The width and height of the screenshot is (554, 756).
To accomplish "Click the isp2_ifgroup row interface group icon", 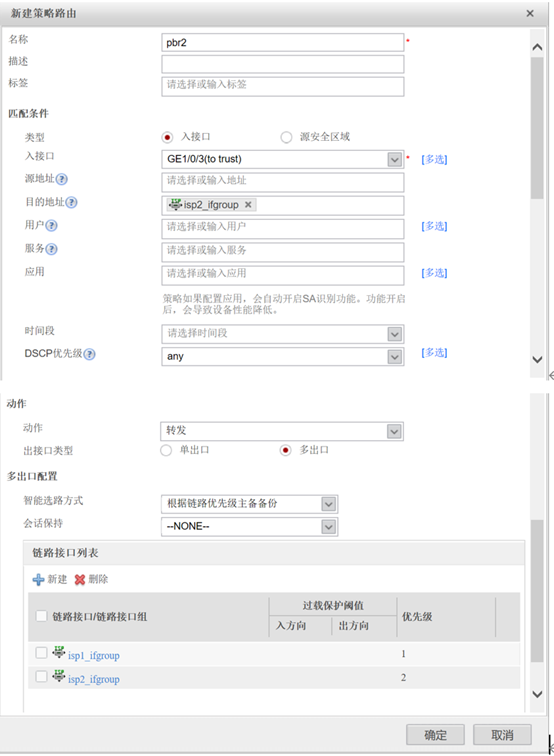I will (x=58, y=676).
